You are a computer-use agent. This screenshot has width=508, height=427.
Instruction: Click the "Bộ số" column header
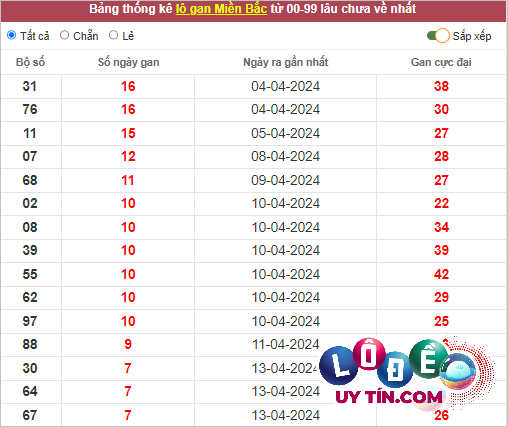[30, 62]
